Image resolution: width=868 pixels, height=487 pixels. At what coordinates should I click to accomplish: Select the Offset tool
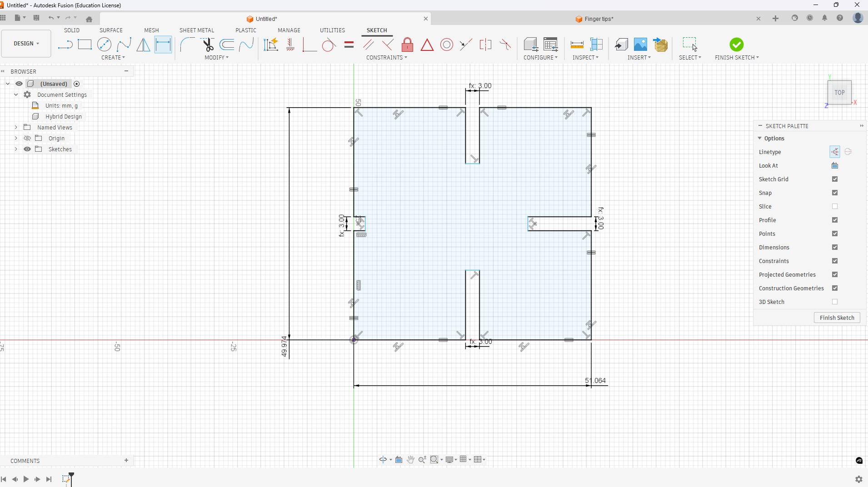[227, 45]
